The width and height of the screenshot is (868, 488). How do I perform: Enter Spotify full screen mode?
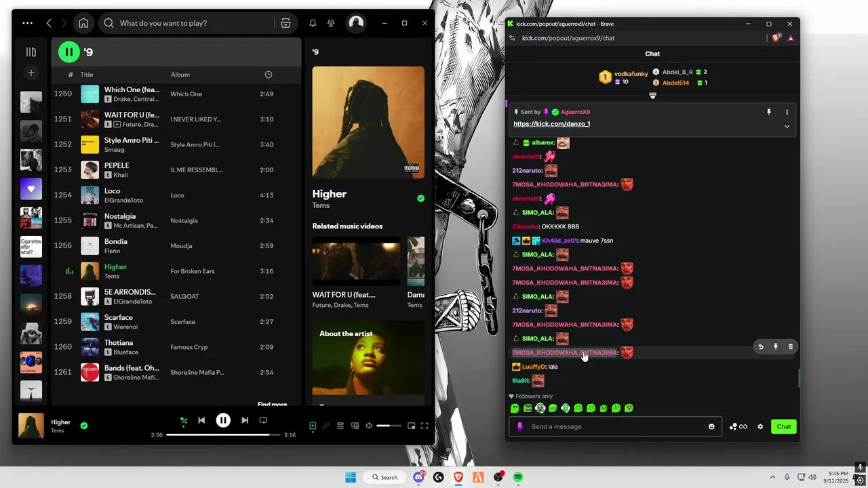(425, 426)
